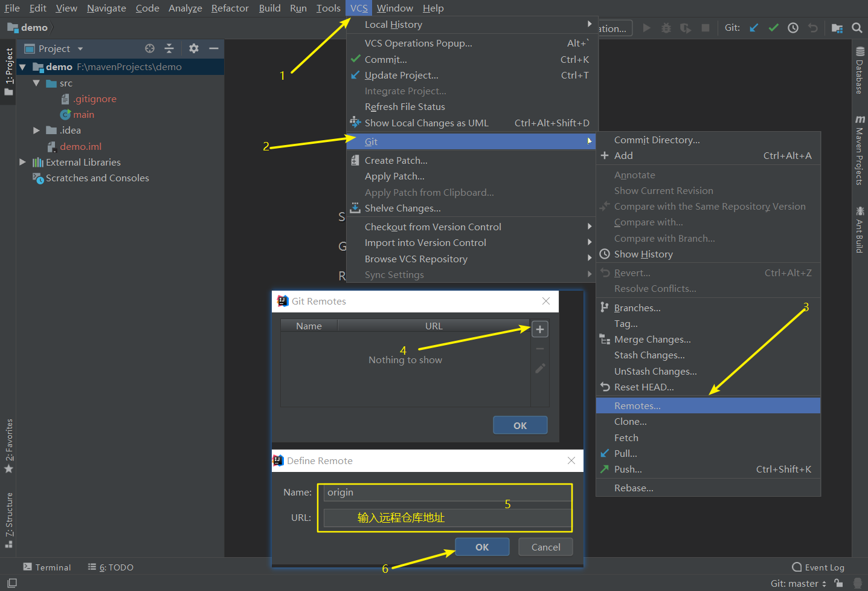Screen dimensions: 868x591
Task: Open the Database side panel
Action: tap(860, 70)
